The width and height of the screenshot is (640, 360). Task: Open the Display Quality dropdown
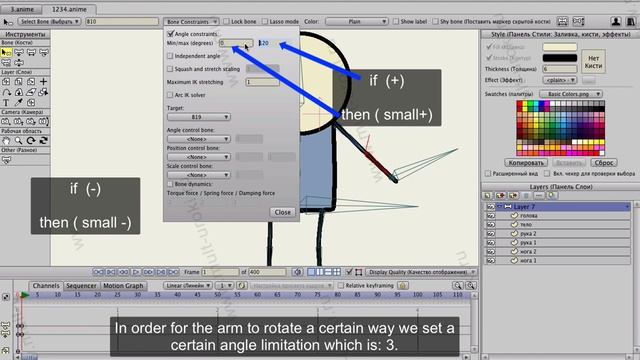coord(421,272)
